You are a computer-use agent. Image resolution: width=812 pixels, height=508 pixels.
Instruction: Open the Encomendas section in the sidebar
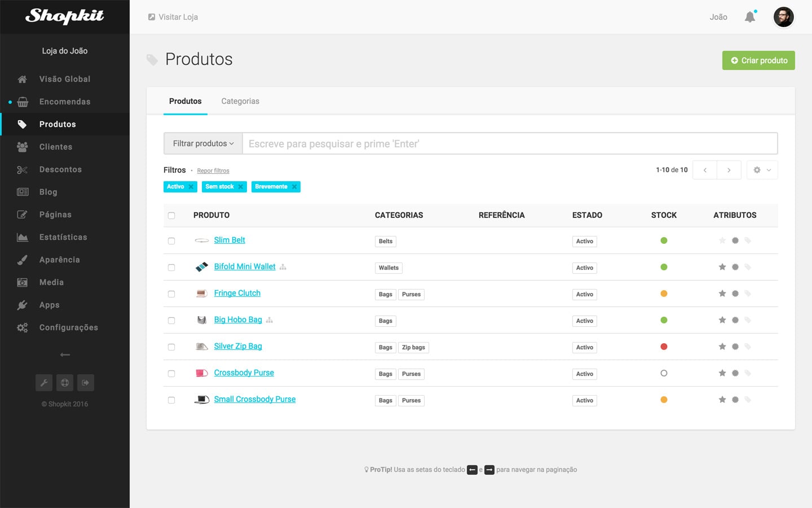click(x=64, y=102)
